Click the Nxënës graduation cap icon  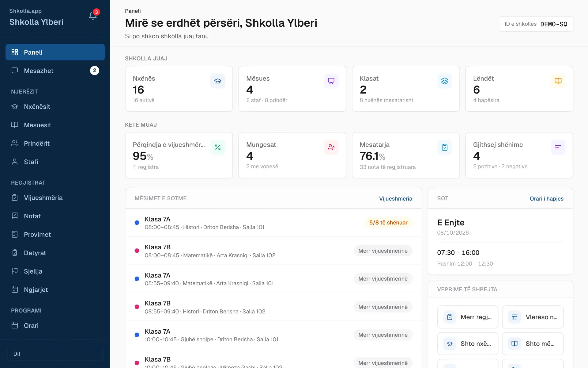click(218, 81)
